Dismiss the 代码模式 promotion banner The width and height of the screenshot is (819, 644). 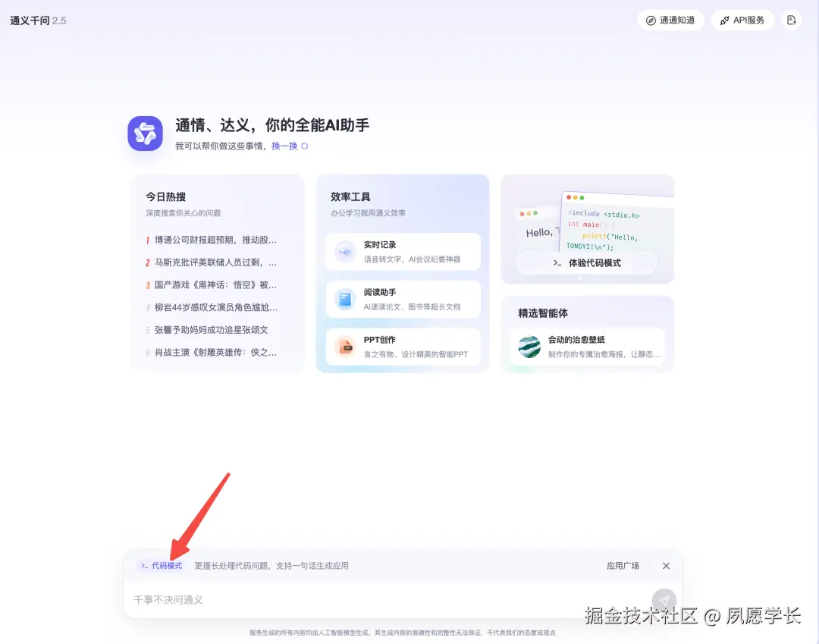pos(666,565)
